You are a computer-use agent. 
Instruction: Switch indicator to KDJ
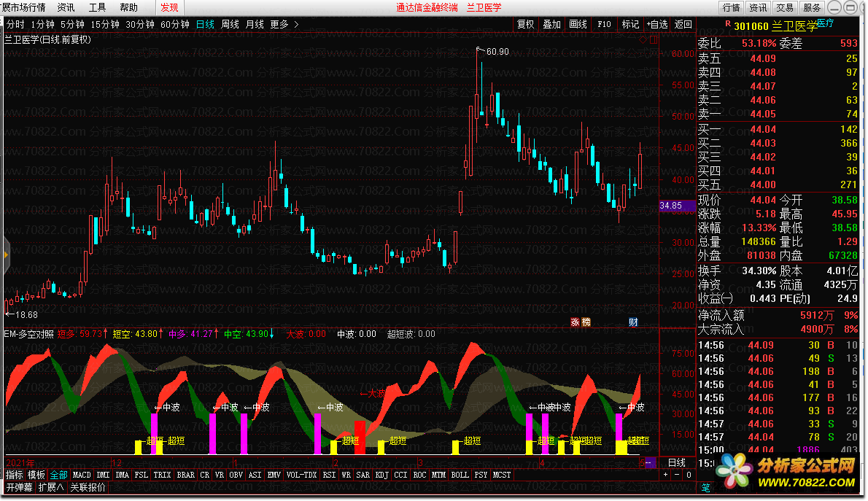click(382, 475)
